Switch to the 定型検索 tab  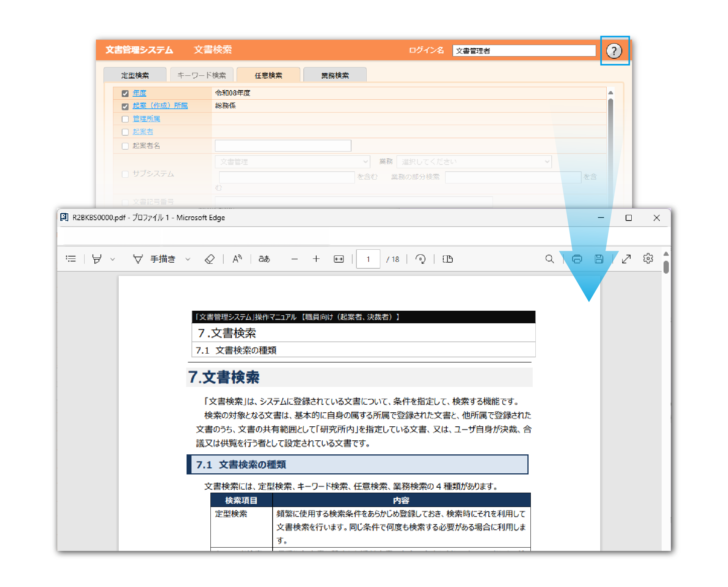pos(135,75)
